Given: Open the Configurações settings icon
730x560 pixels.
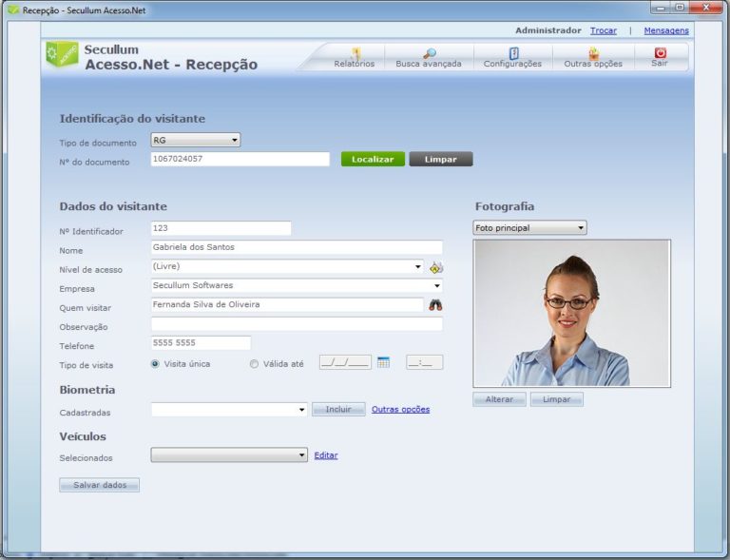Looking at the screenshot, I should (x=513, y=53).
